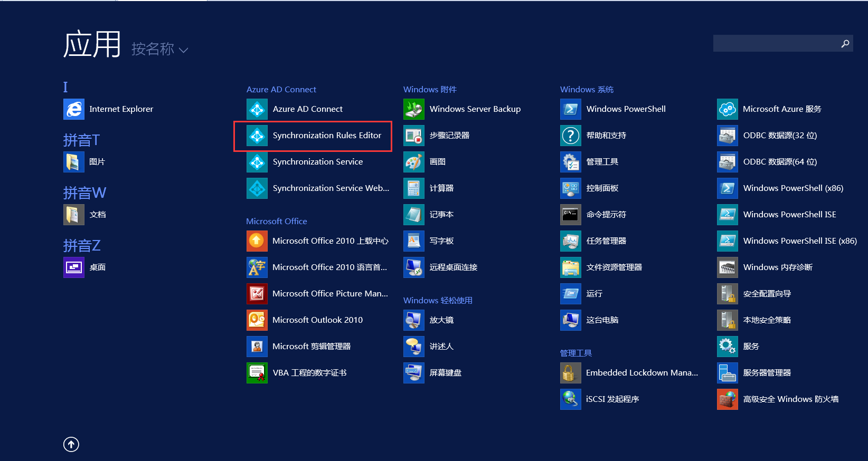
Task: Open 计算器 calculator icon
Action: (x=414, y=188)
